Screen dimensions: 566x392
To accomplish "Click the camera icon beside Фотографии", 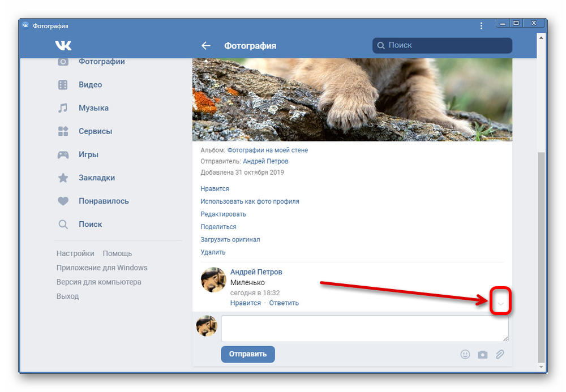I will coord(63,61).
